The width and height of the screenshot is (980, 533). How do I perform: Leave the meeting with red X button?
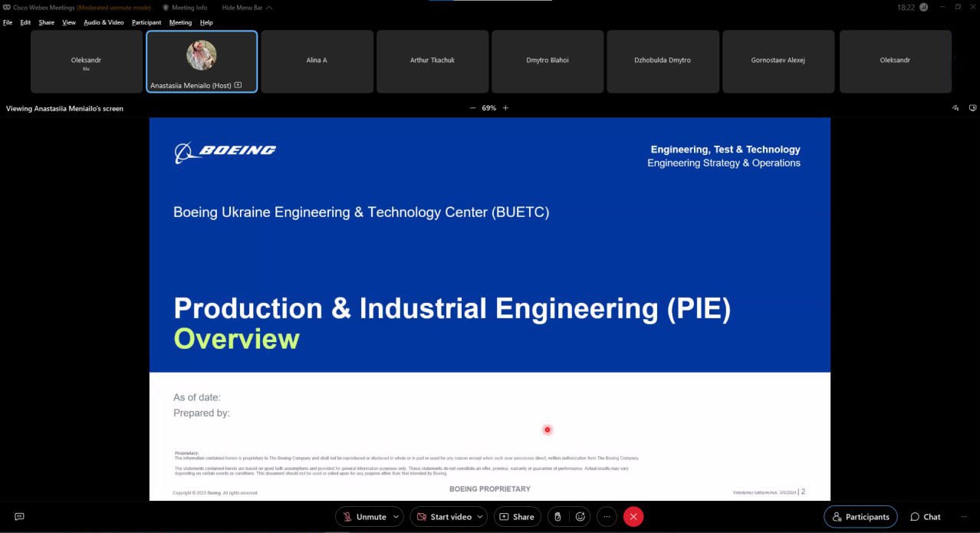pyautogui.click(x=633, y=517)
